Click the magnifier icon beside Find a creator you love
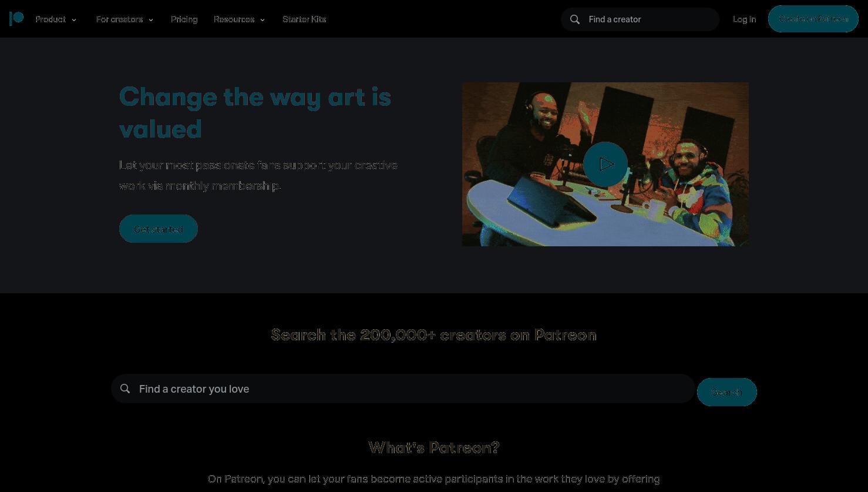The height and width of the screenshot is (492, 868). [x=125, y=389]
